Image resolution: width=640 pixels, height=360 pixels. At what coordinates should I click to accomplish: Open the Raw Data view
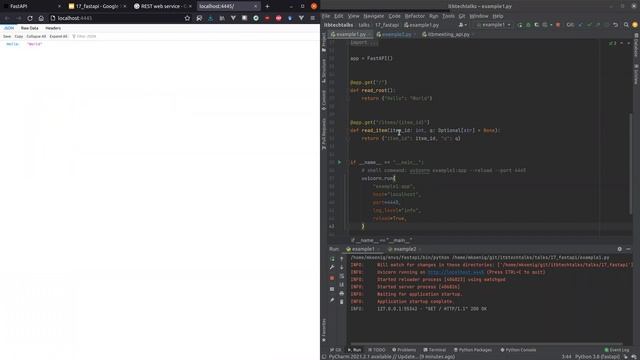(29, 28)
